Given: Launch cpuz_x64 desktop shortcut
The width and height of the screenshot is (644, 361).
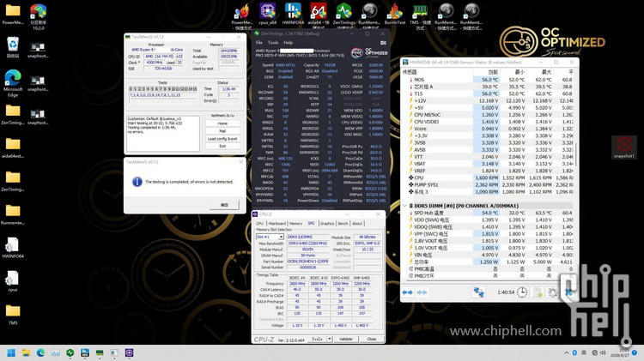Looking at the screenshot, I should pyautogui.click(x=268, y=15).
